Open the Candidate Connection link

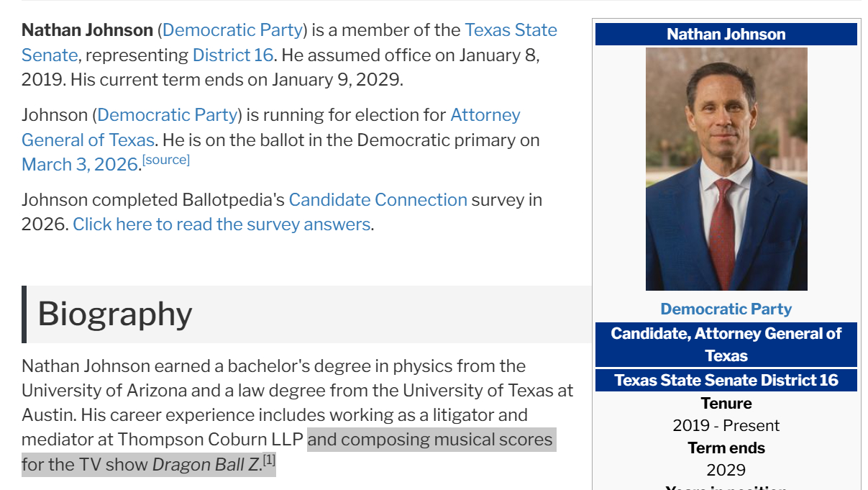[378, 200]
